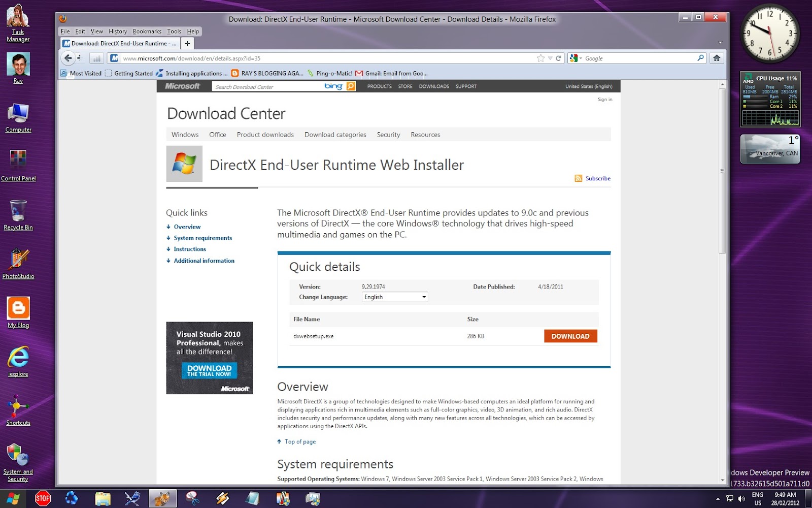Click Download The Trial Now in Visual Studio ad
Image resolution: width=812 pixels, height=508 pixels.
[x=209, y=370]
